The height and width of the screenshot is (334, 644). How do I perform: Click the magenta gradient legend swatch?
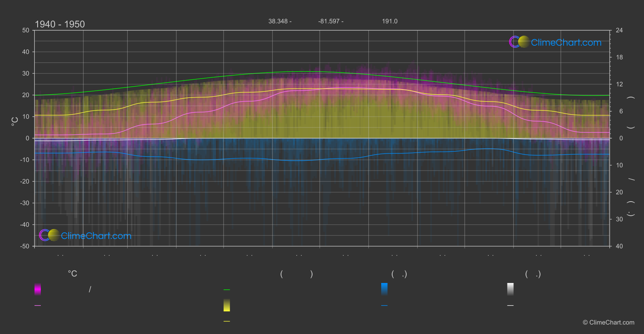pos(38,289)
